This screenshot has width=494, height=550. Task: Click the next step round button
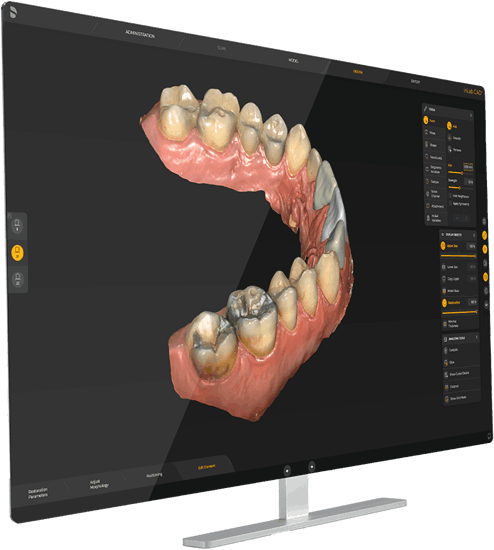pyautogui.click(x=311, y=467)
